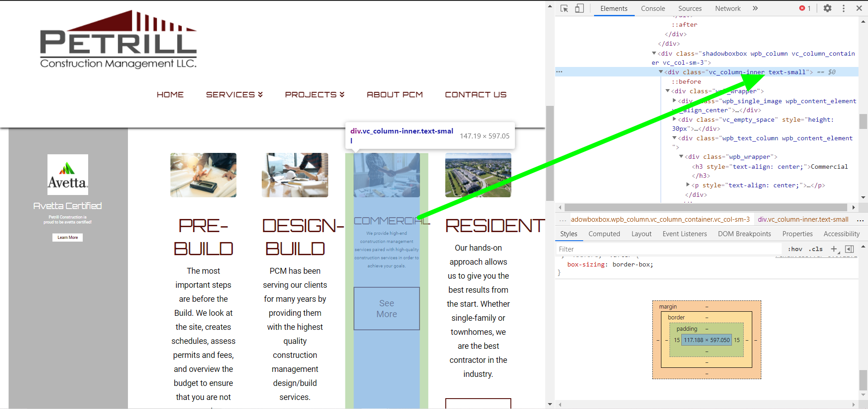
Task: Go to the HOME page link
Action: 170,95
